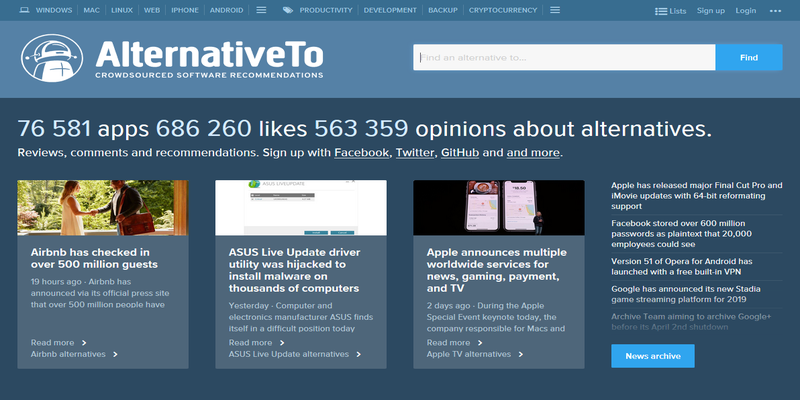The width and height of the screenshot is (800, 400).
Task: Open the three-dot more options menu
Action: pyautogui.click(x=776, y=11)
